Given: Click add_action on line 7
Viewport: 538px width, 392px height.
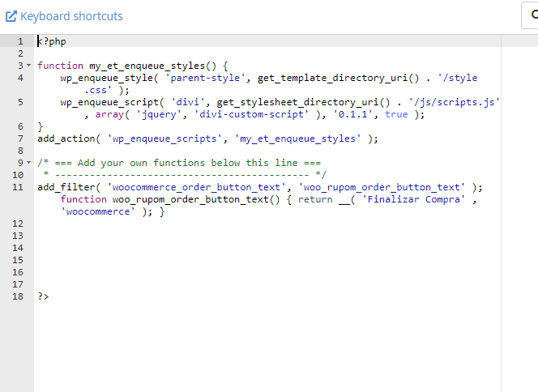Looking at the screenshot, I should [x=66, y=138].
